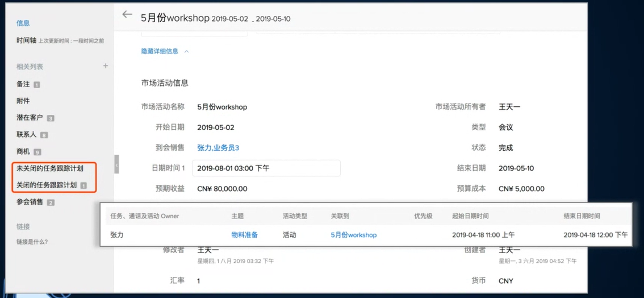This screenshot has height=298, width=644.
Task: Collapse details via 隐藏详细信息 chevron
Action: pos(186,51)
